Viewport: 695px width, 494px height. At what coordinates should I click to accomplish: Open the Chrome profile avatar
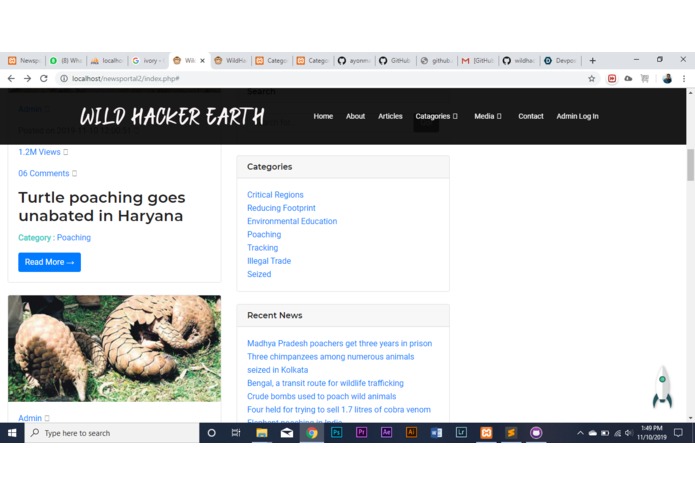[x=667, y=78]
